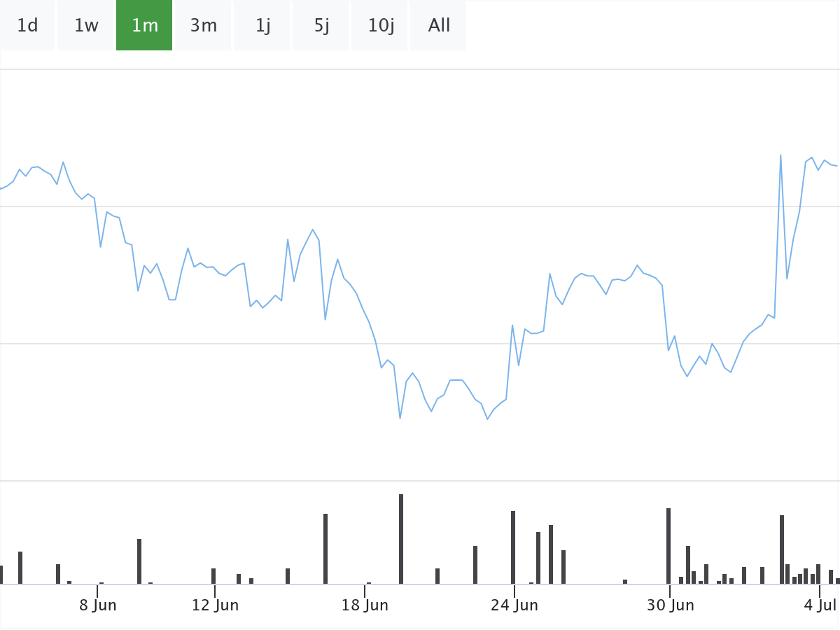Click the active 1m range button
Viewport: 840px width, 630px height.
144,26
